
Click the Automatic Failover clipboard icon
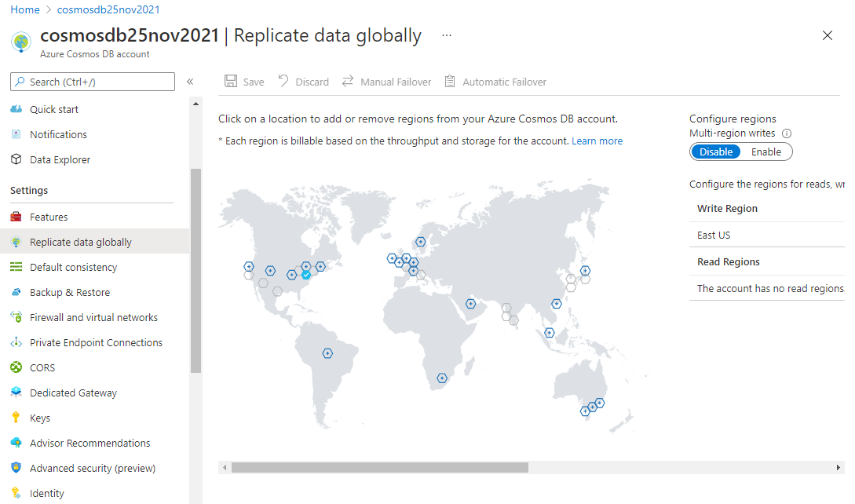click(450, 82)
